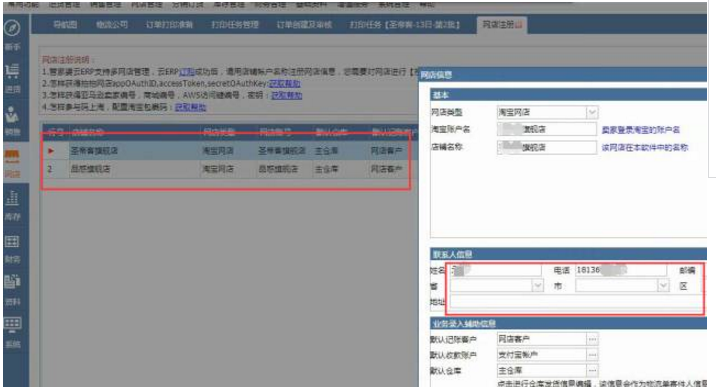Viewport: 716px width, 387px height.
Task: Click the 默认记账客户 field showing 网店客户
Action: point(542,339)
